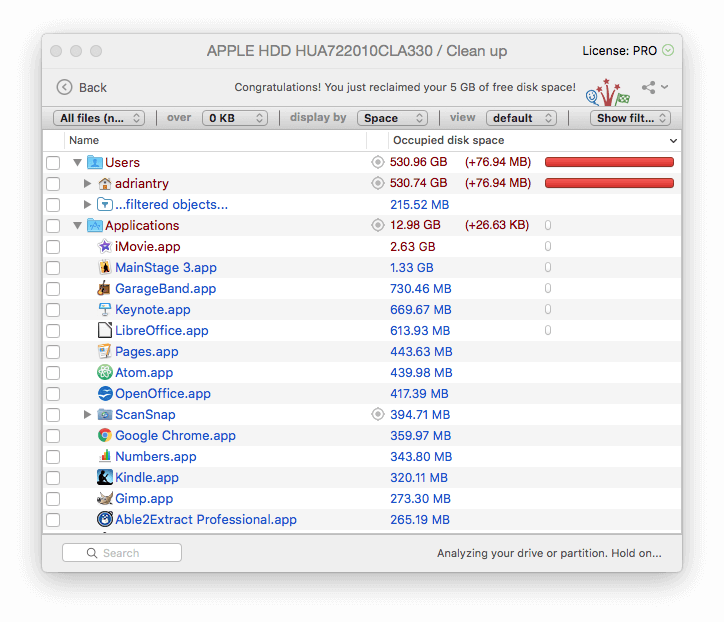Click the adriantry home icon
The width and height of the screenshot is (724, 622).
105,183
